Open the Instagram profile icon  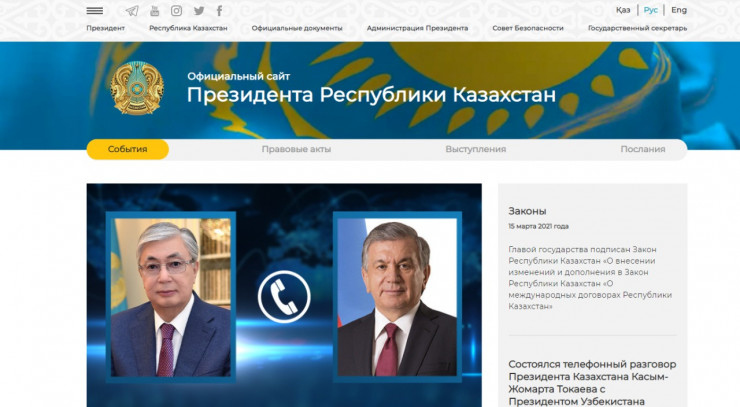pyautogui.click(x=177, y=10)
